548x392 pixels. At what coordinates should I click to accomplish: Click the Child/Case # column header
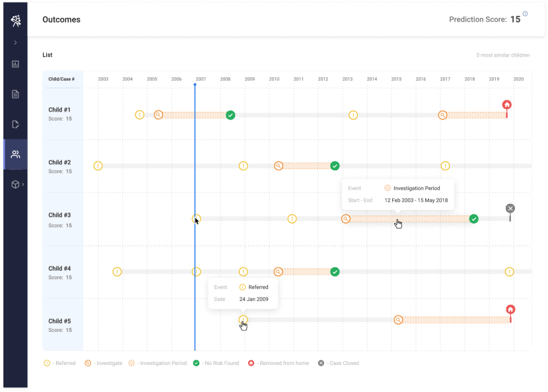(61, 79)
